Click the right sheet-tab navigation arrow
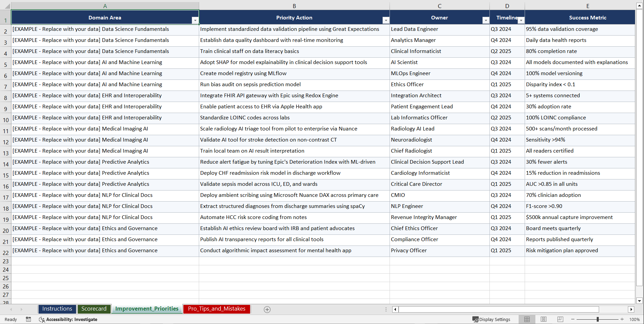The height and width of the screenshot is (324, 644). point(21,309)
